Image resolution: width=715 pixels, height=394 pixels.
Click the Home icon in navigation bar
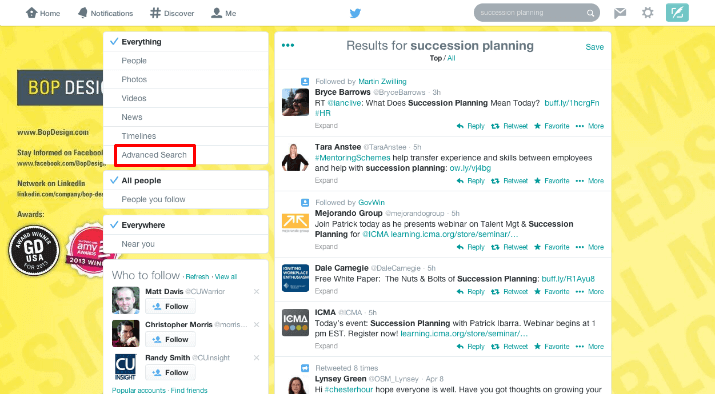click(31, 13)
